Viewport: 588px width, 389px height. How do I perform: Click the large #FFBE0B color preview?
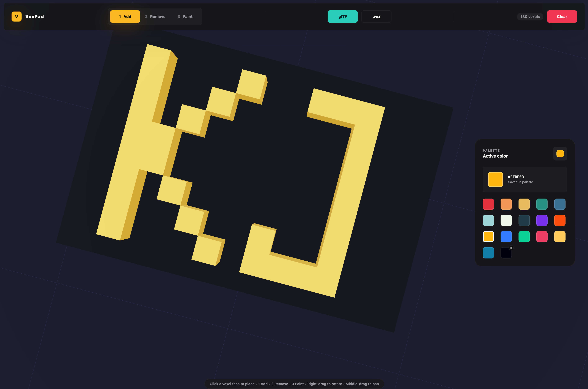(495, 179)
